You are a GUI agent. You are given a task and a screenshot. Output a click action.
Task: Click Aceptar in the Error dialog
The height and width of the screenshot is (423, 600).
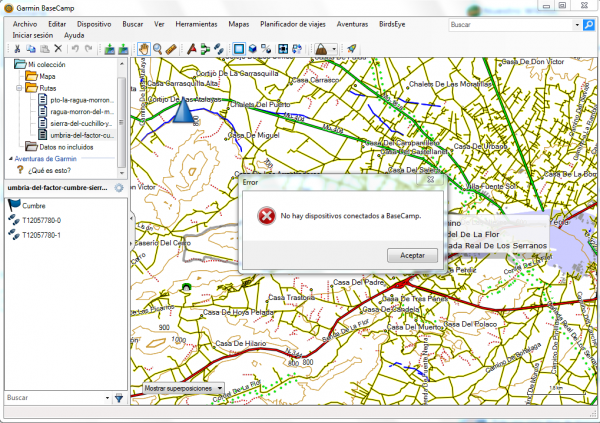[x=412, y=255]
